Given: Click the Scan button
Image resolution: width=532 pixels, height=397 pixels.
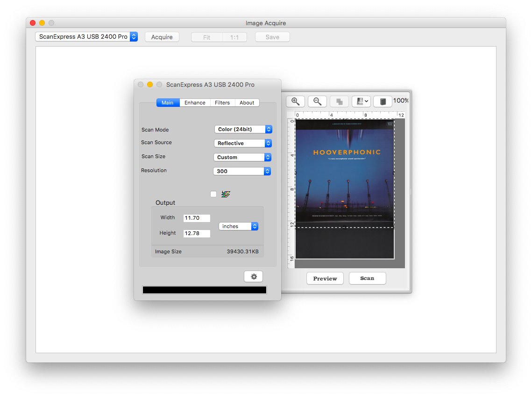Looking at the screenshot, I should [367, 278].
